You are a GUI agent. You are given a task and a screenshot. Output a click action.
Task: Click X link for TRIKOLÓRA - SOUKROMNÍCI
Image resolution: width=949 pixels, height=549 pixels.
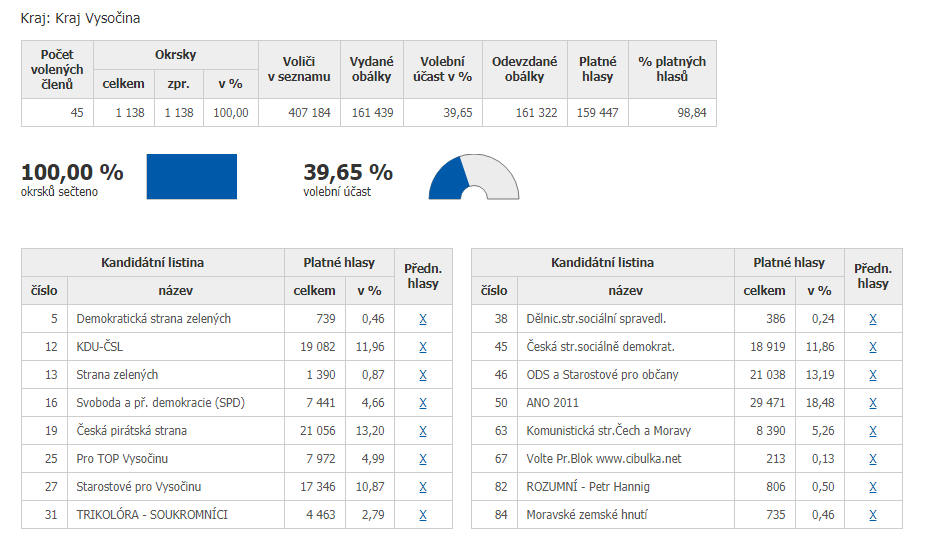coord(423,515)
